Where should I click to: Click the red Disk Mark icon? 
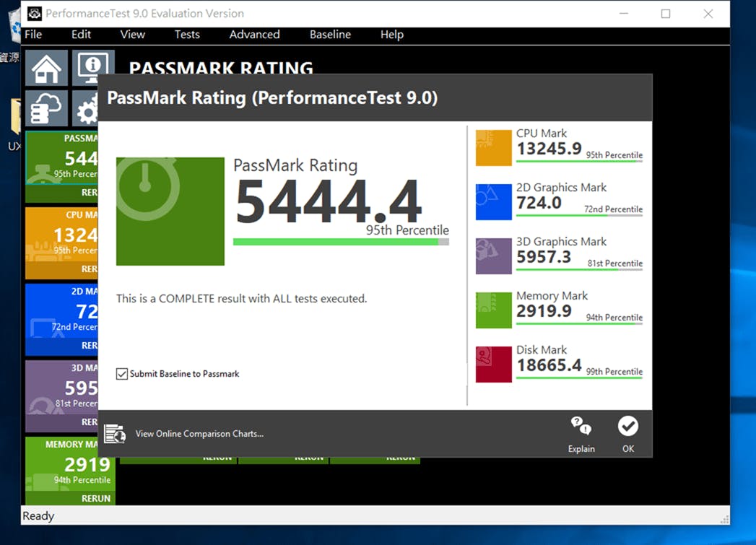(494, 365)
